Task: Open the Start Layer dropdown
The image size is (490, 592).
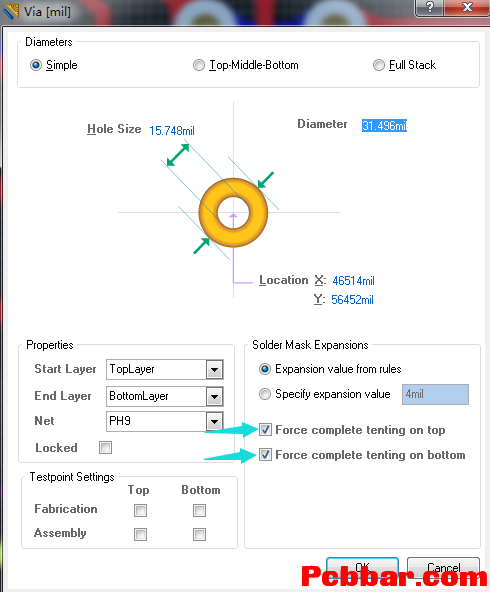Action: (x=214, y=370)
